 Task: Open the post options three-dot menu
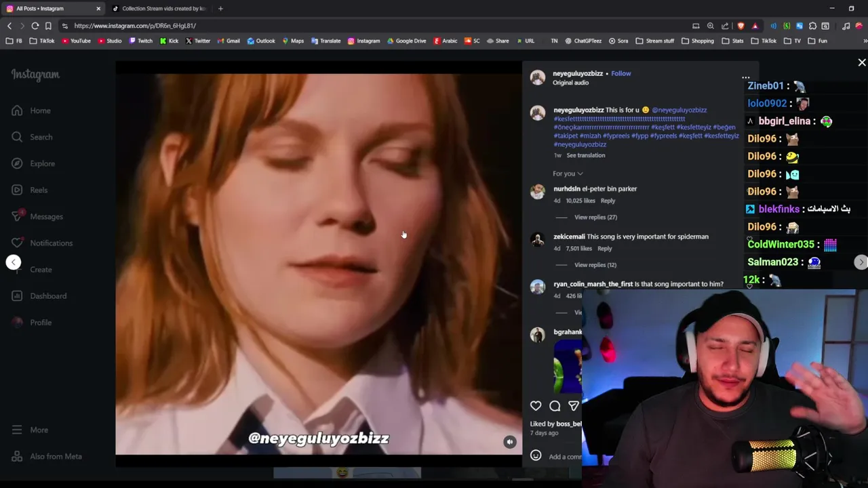click(745, 78)
